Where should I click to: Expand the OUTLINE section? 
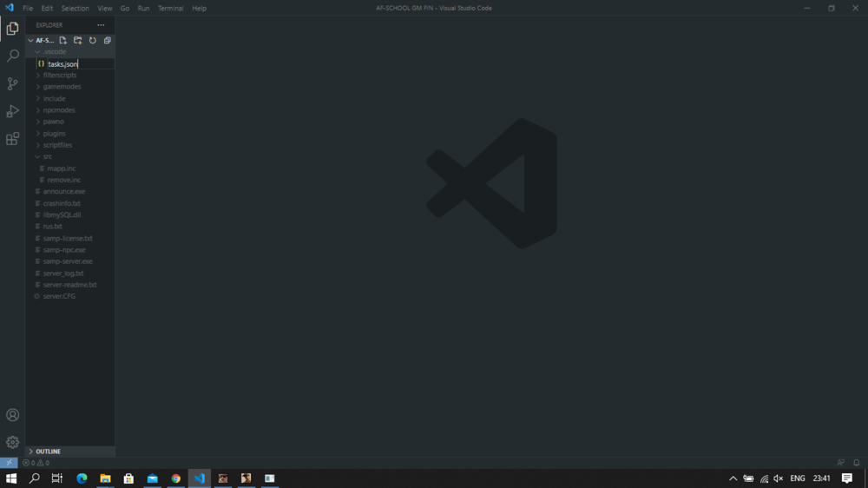point(70,452)
